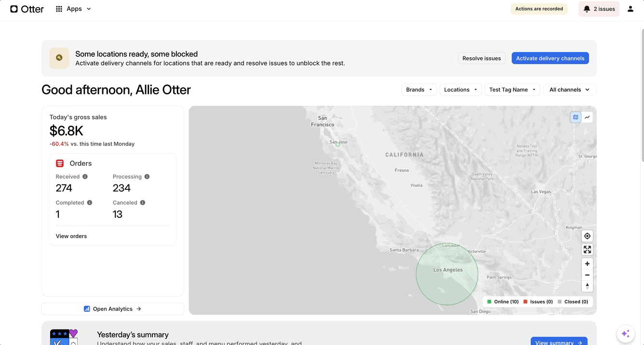Follow the View orders link
Viewport: 644px width, 345px height.
pyautogui.click(x=71, y=236)
